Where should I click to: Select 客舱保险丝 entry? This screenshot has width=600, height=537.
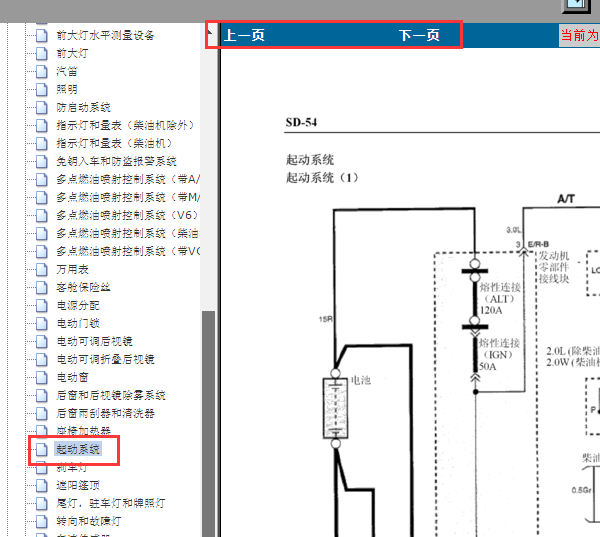pos(83,287)
